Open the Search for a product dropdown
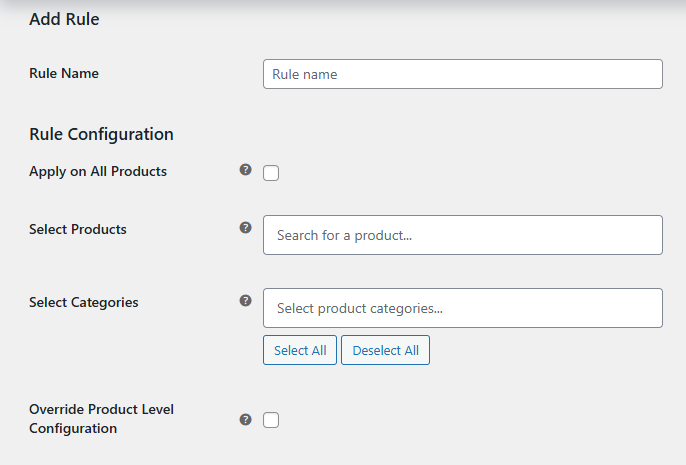Viewport: 686px width, 465px height. coord(462,235)
